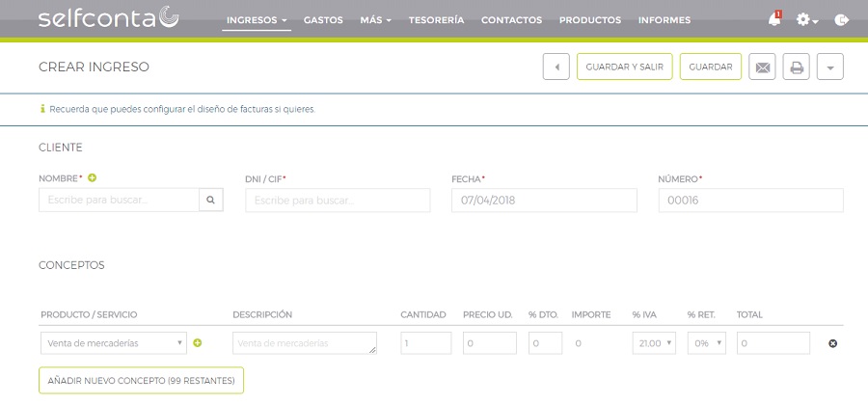This screenshot has height=404, width=868.
Task: Open the Ingresos menu
Action: (x=257, y=20)
